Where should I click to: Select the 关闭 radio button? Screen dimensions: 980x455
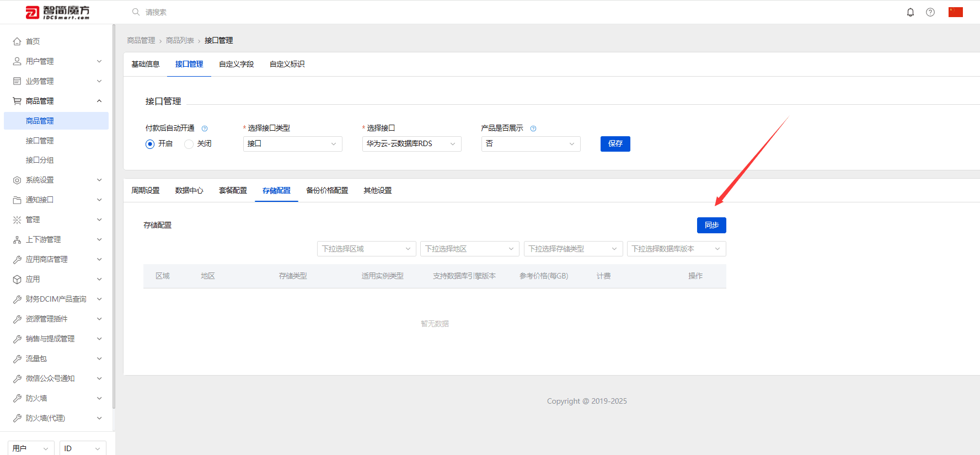coord(189,144)
